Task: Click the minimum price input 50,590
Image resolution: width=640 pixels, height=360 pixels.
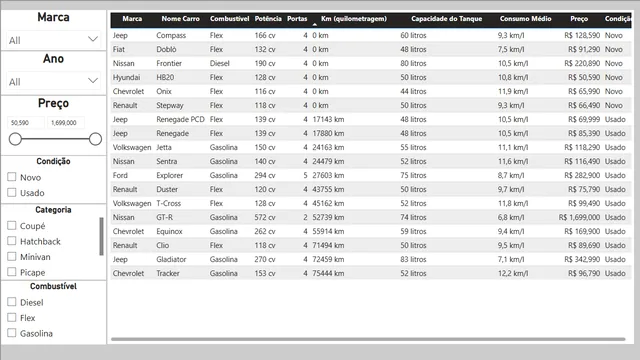Action: pos(25,122)
